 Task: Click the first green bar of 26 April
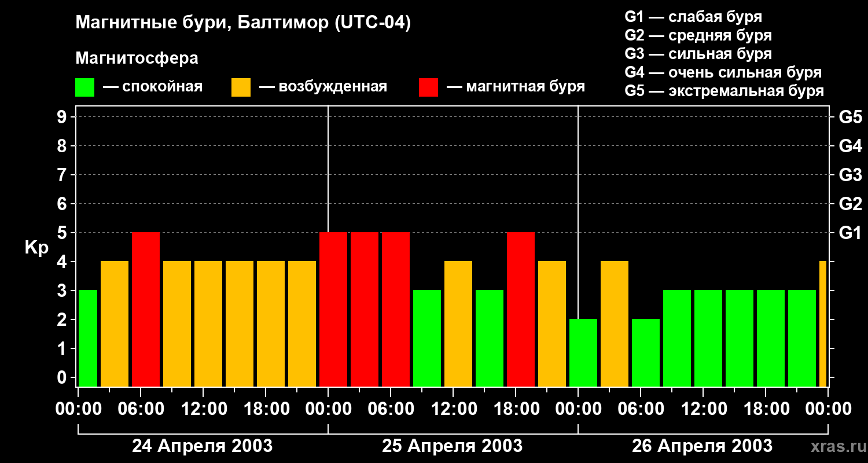583,352
